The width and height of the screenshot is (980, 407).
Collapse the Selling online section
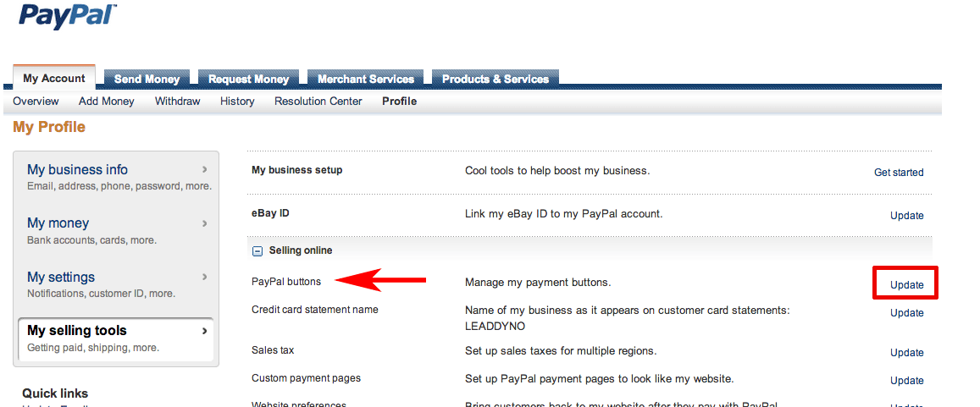257,251
